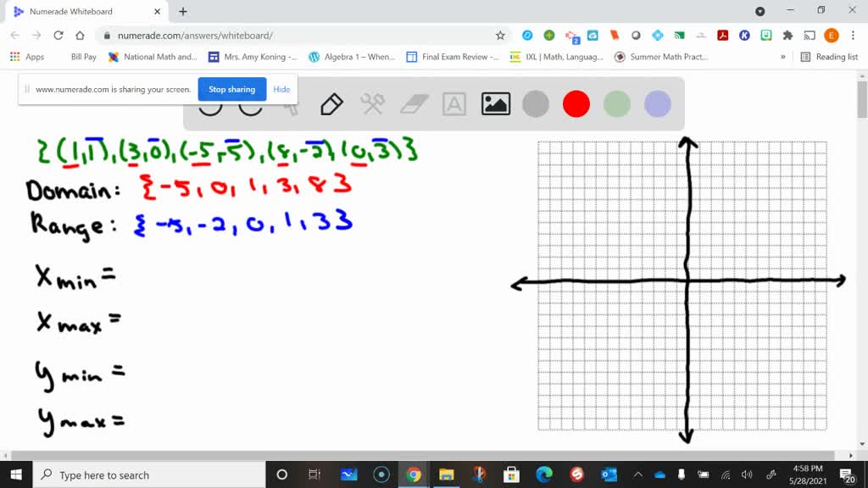
Task: Select the green color swatch
Action: [615, 104]
